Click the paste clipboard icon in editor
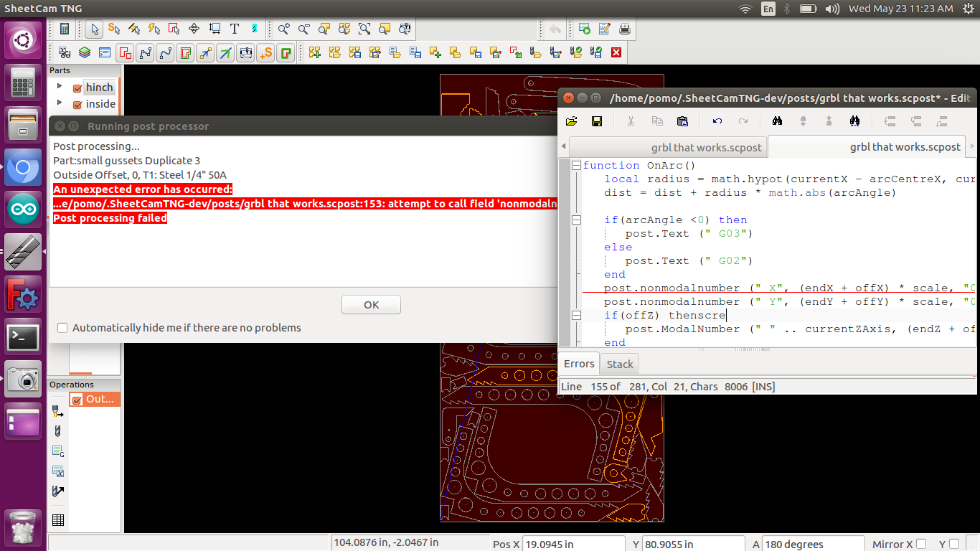Image resolution: width=980 pixels, height=551 pixels. [682, 121]
